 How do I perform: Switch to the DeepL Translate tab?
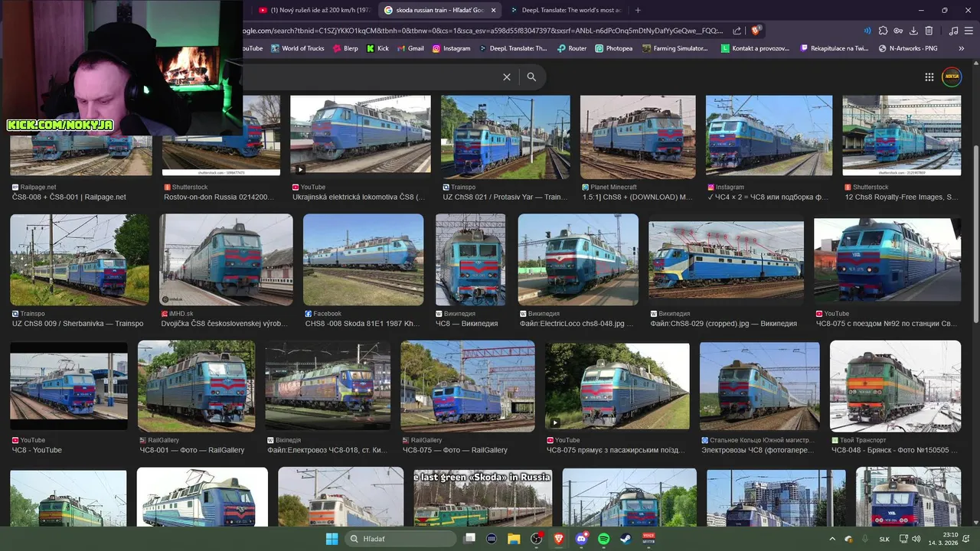[565, 10]
